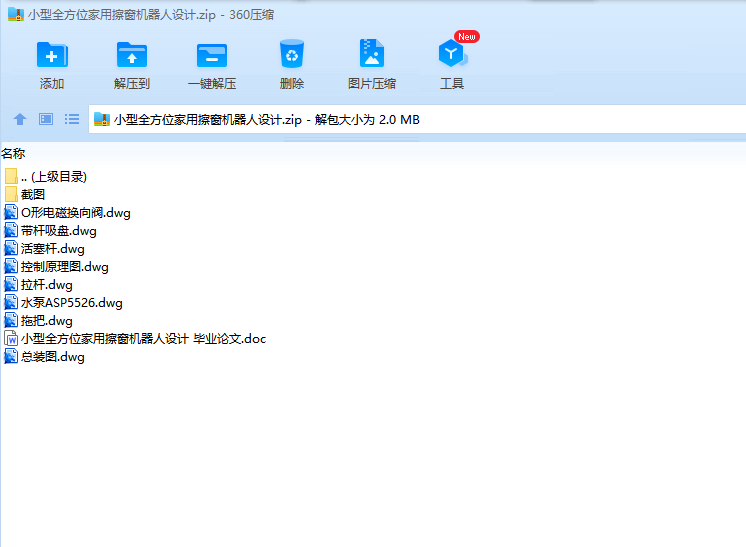Image resolution: width=746 pixels, height=547 pixels.
Task: Click the 图片压缩 label text
Action: click(372, 84)
